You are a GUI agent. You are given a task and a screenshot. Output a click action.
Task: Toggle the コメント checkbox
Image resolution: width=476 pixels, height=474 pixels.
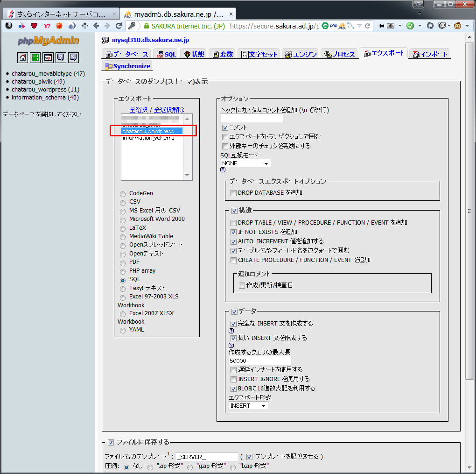pyautogui.click(x=225, y=127)
